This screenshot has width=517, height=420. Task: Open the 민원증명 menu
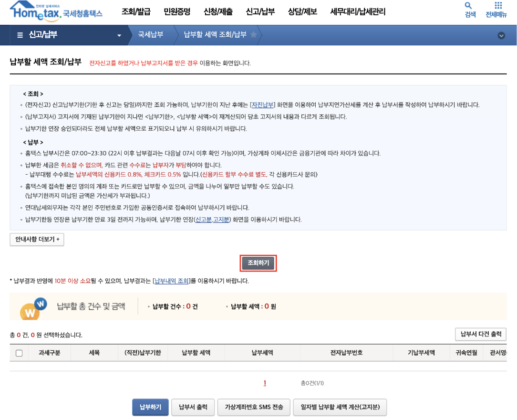pos(177,11)
